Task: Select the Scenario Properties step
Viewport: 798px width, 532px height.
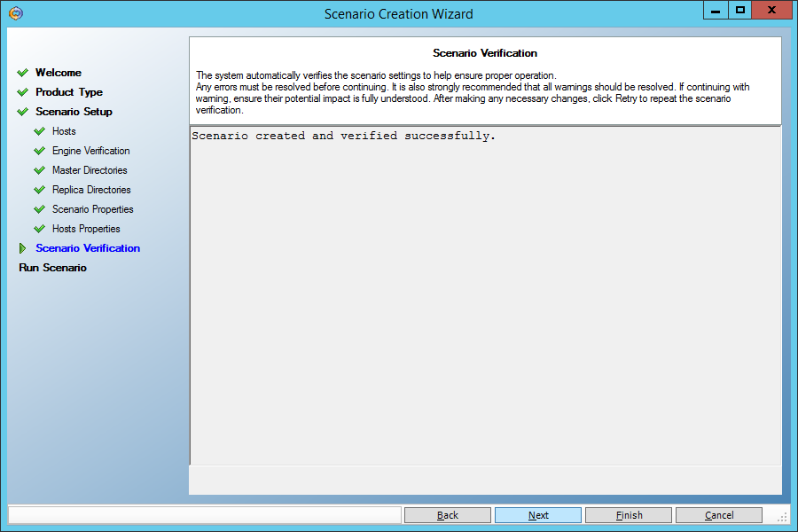Action: click(92, 209)
